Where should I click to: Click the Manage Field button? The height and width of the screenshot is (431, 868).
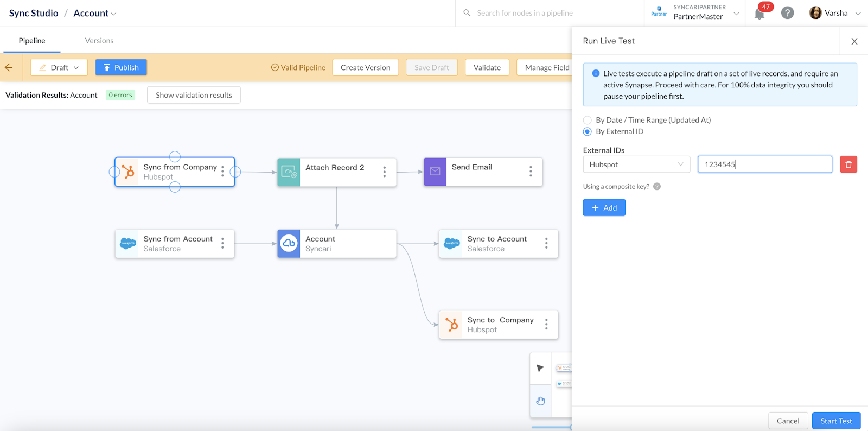pos(545,67)
